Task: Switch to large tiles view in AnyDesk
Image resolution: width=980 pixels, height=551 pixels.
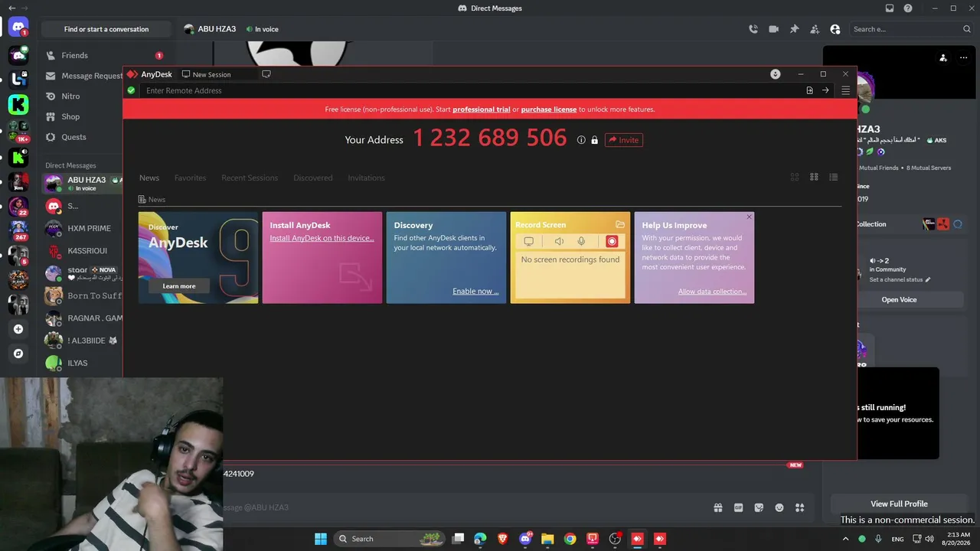Action: pos(795,177)
